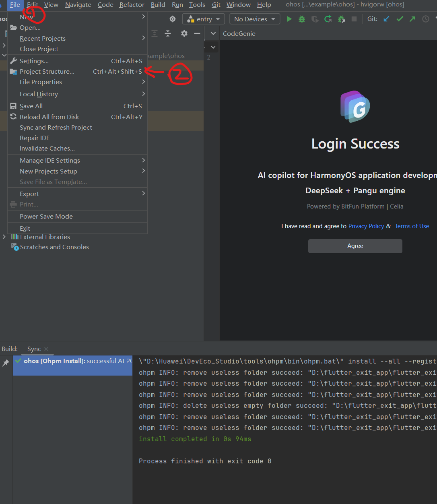
Task: Click the CodeGenie G logo
Action: 355,106
